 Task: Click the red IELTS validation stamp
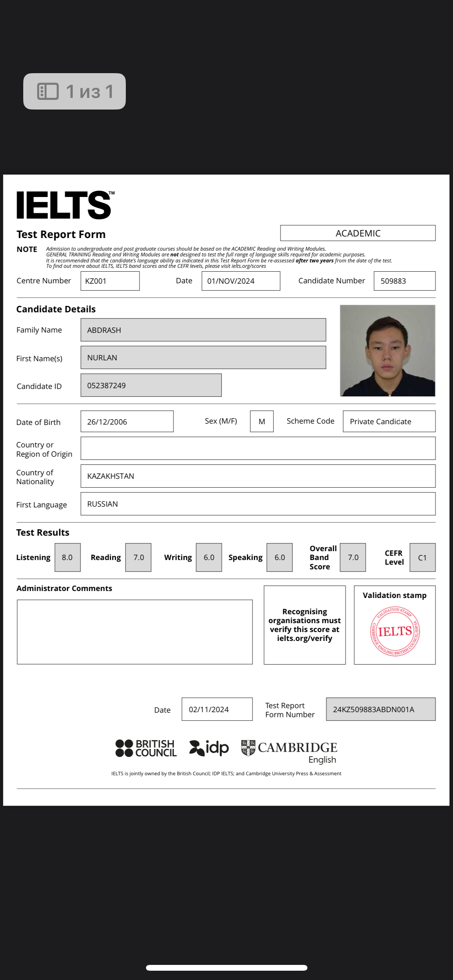pos(395,631)
